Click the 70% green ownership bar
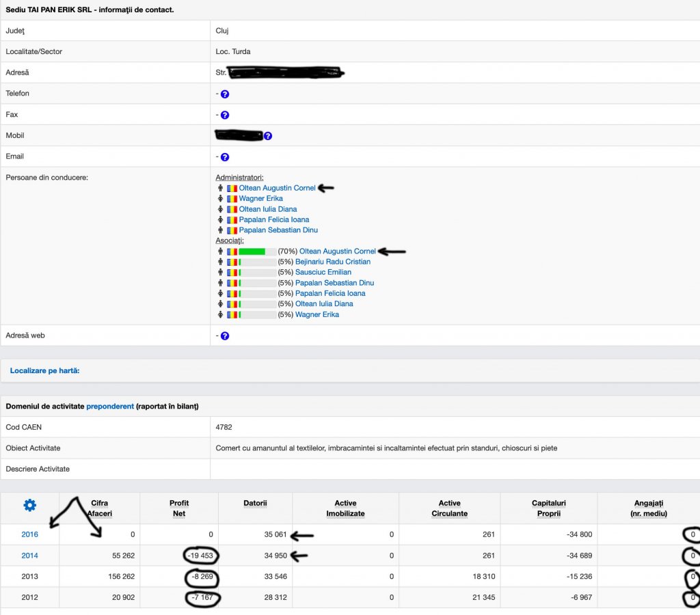 [x=258, y=251]
